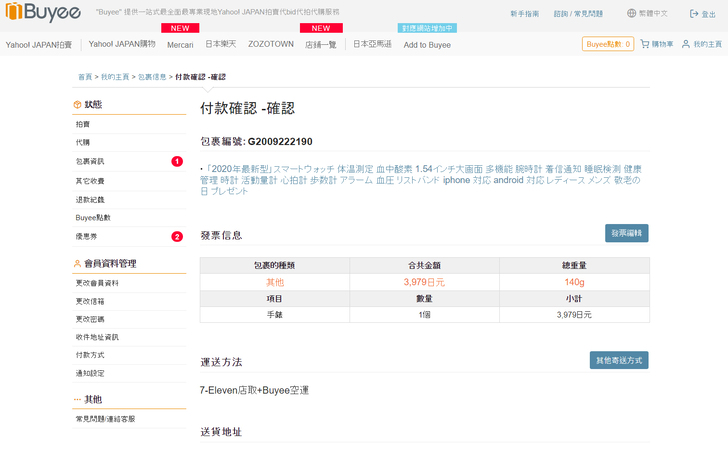Click the Buyee點數 balance box
728x450 pixels.
(x=608, y=44)
